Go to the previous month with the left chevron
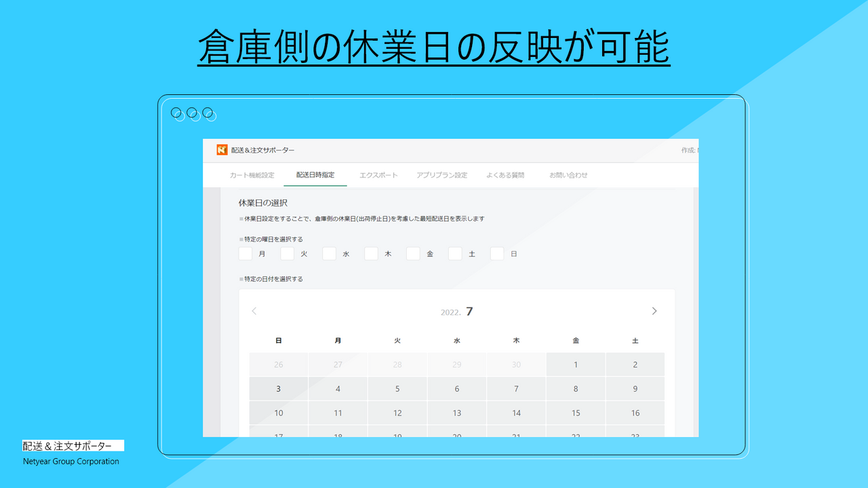The image size is (868, 488). [x=254, y=311]
